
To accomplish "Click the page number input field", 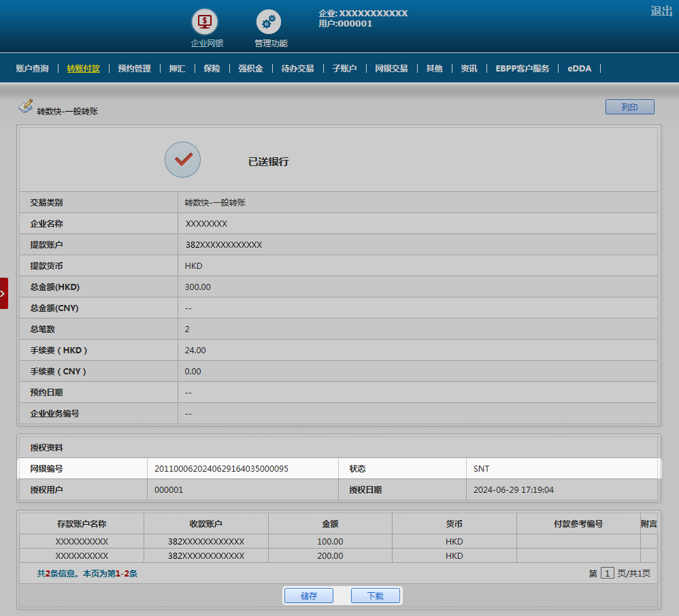I will click(x=607, y=574).
